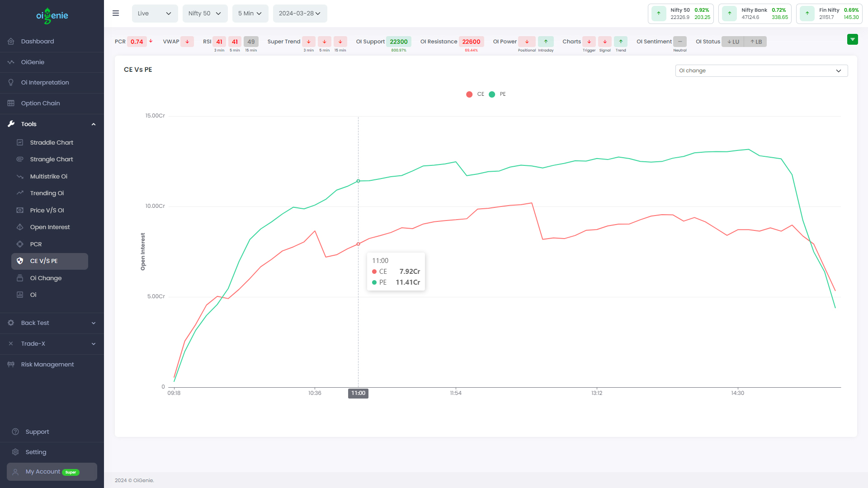Open the 5 Min timeframe dropdown
Viewport: 868px width, 488px height.
(x=249, y=13)
